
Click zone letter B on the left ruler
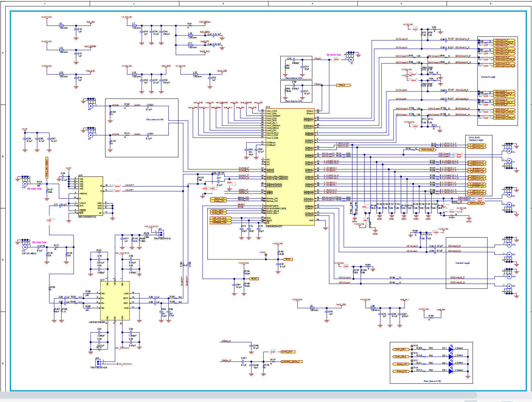(3, 156)
